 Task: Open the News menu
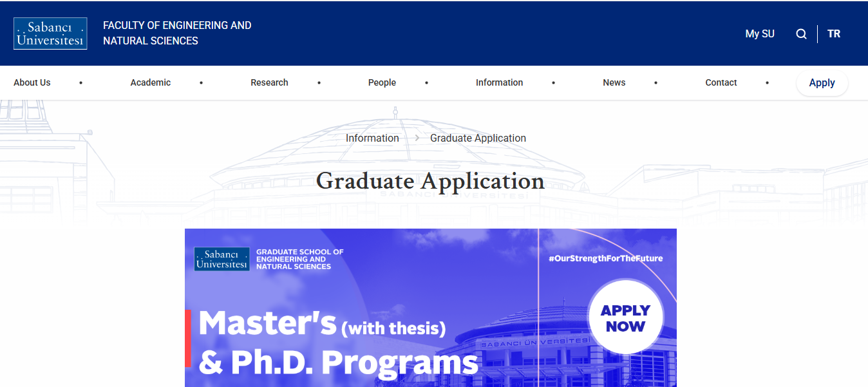point(614,82)
